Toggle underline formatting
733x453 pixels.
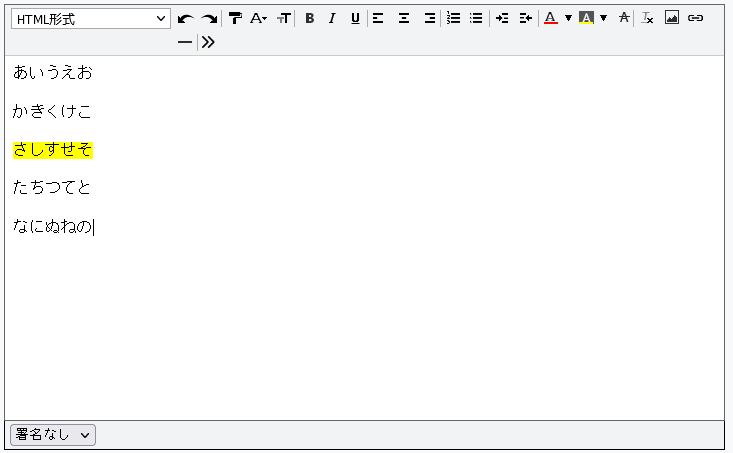[x=355, y=18]
